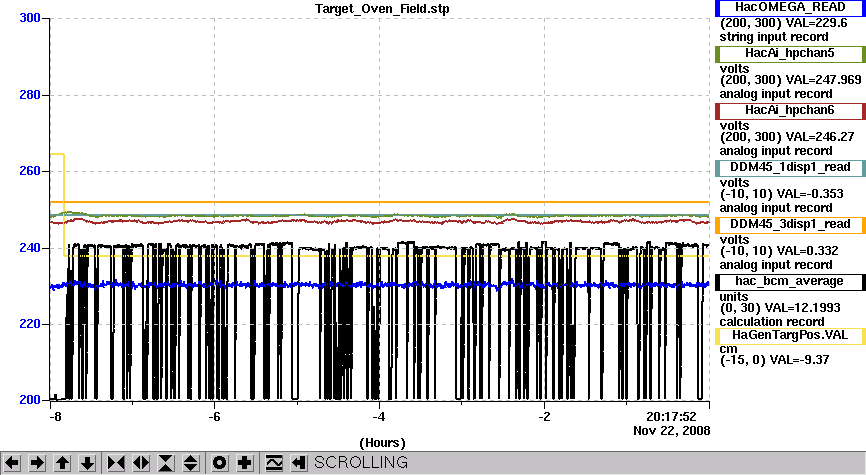Pan the plot up with the up-arrow button

click(62, 462)
